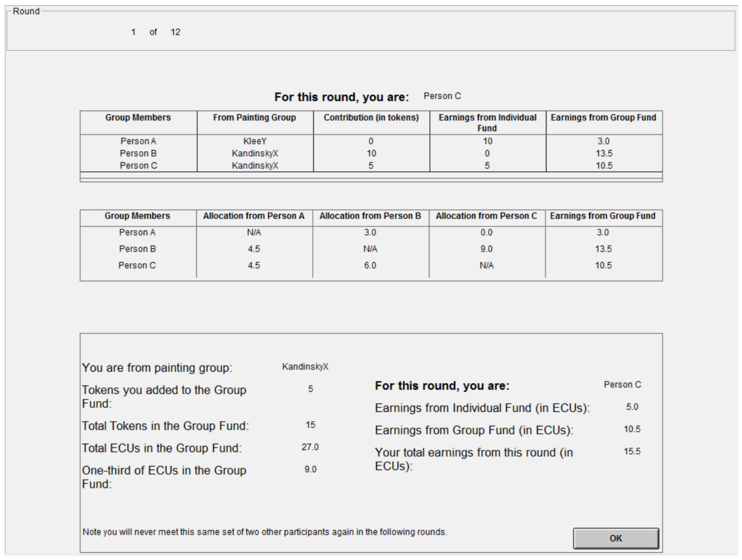Click the From Painting Group column header
The height and width of the screenshot is (560, 742).
point(254,118)
